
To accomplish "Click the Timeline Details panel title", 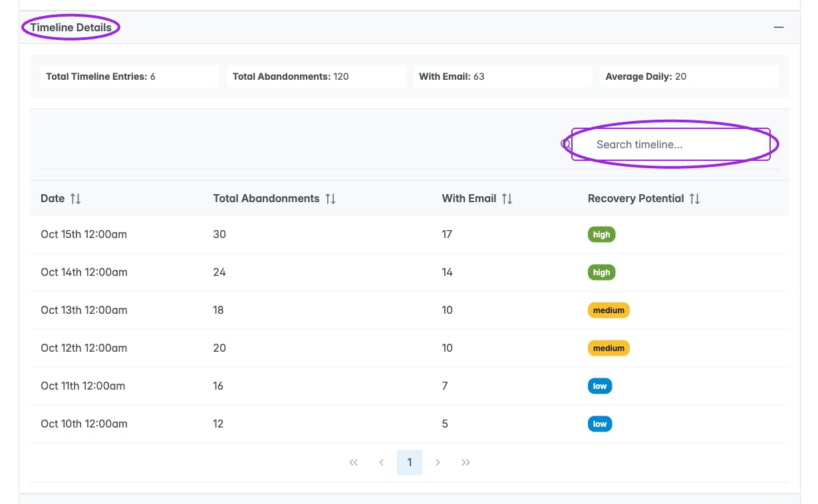I will tap(71, 28).
